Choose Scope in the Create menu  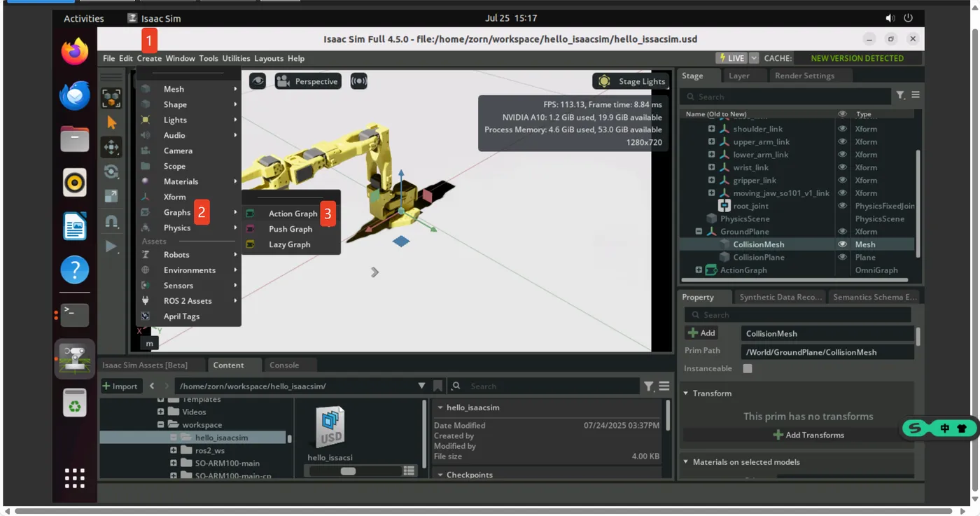click(x=188, y=166)
